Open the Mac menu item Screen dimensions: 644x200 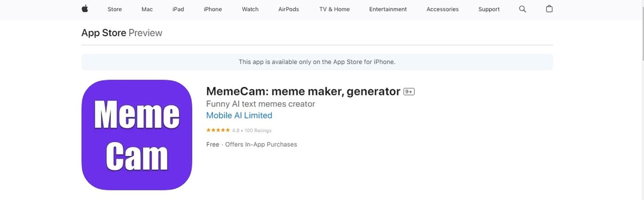(147, 9)
